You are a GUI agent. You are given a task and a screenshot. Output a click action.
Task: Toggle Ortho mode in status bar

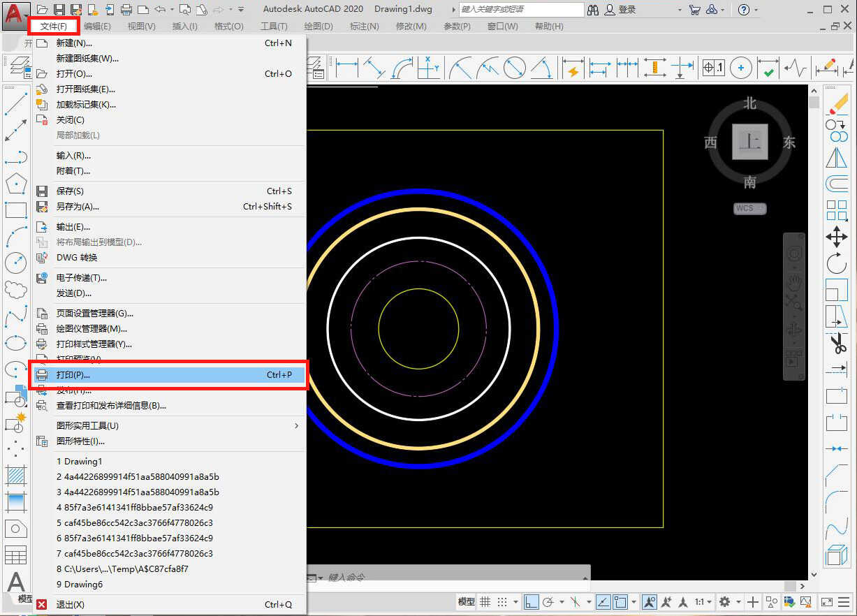pyautogui.click(x=532, y=602)
